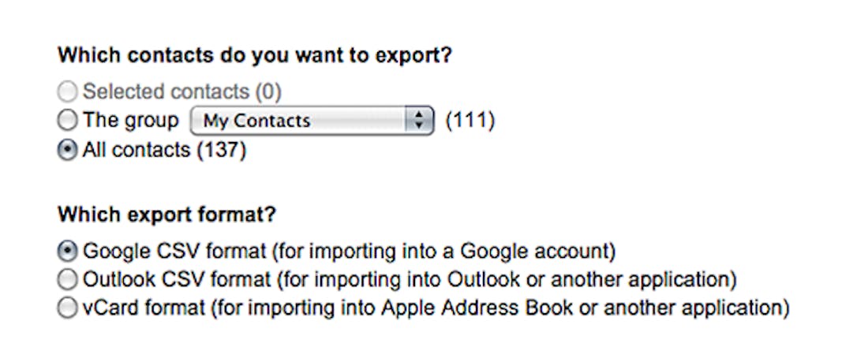The image size is (868, 347).
Task: Open the "My Contacts" group dropdown
Action: click(300, 121)
